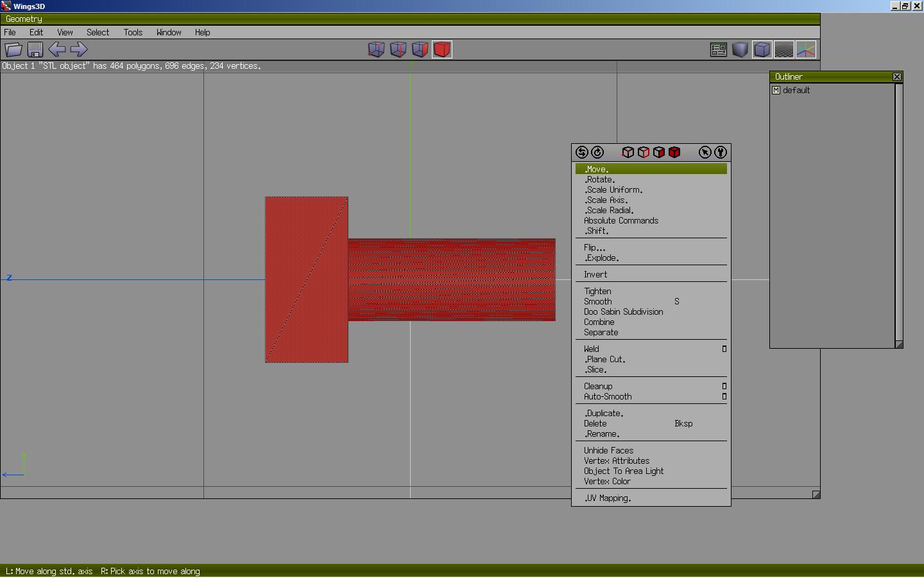Switch to Edge selection mode in toolbar
The height and width of the screenshot is (578, 924).
(398, 49)
